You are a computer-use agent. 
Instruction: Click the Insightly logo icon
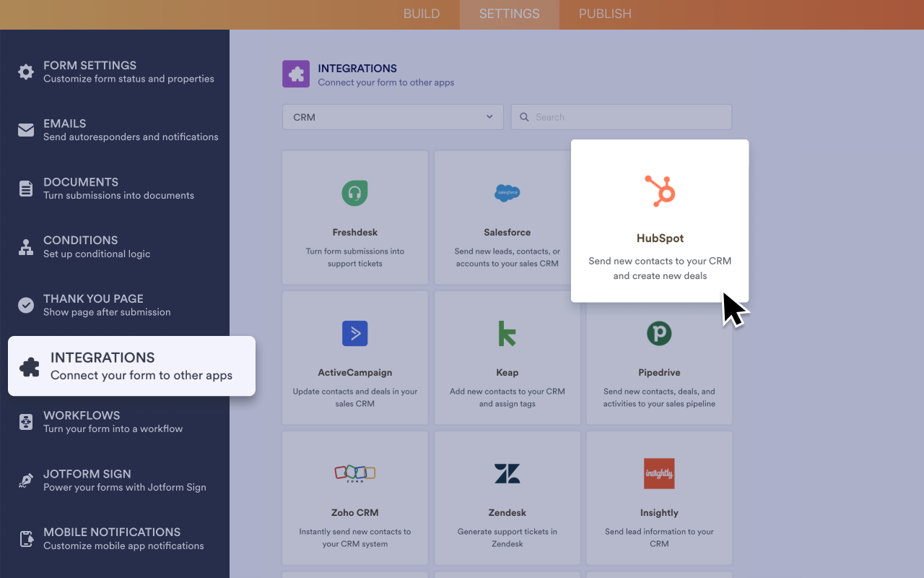(x=659, y=473)
